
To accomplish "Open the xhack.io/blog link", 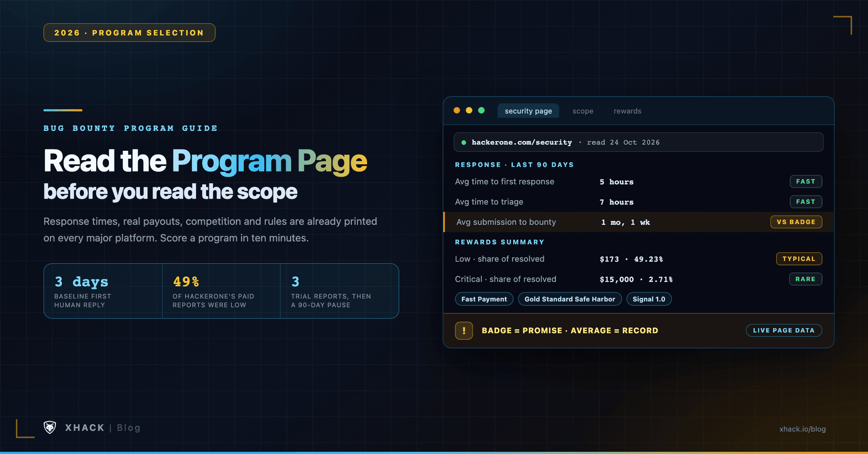I will (x=802, y=429).
